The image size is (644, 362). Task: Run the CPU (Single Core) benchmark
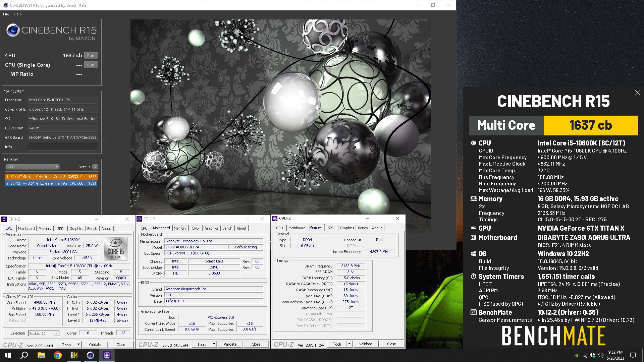[91, 65]
